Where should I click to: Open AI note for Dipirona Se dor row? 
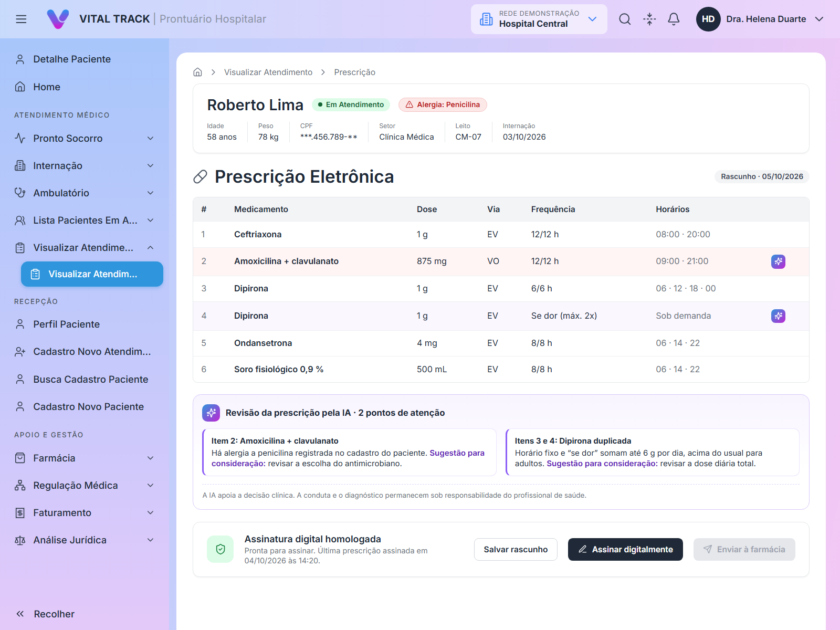tap(778, 316)
